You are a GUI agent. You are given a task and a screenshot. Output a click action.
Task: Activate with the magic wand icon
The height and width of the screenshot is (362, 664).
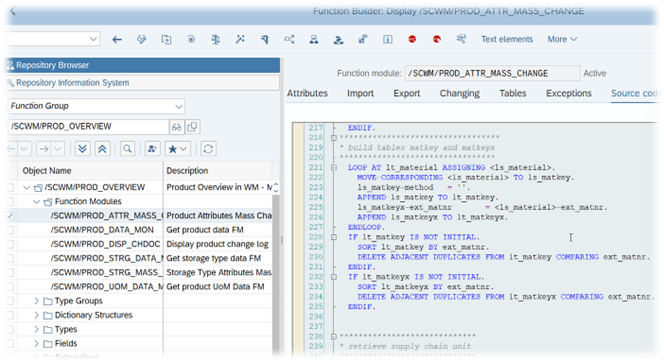(240, 39)
